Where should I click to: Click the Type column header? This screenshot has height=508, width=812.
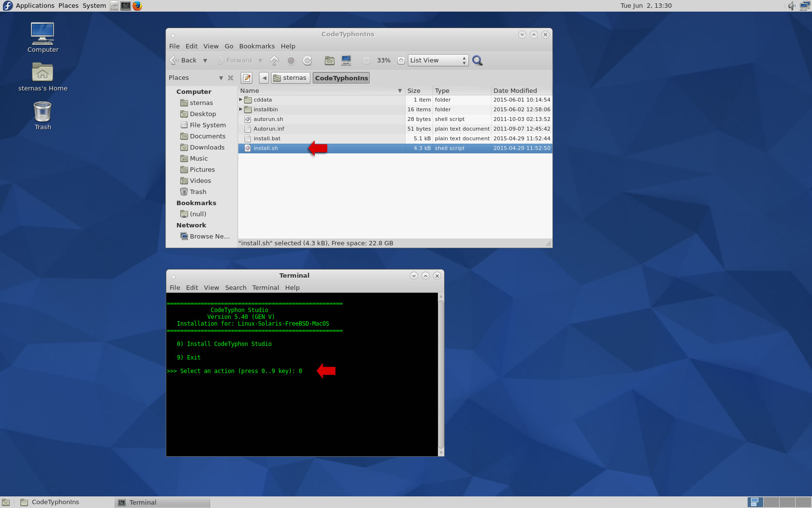click(462, 90)
